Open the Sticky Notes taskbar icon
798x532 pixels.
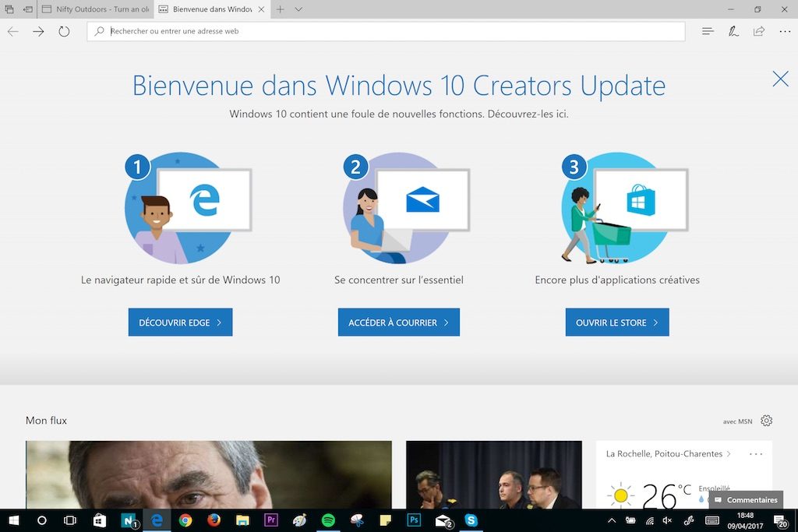point(385,520)
